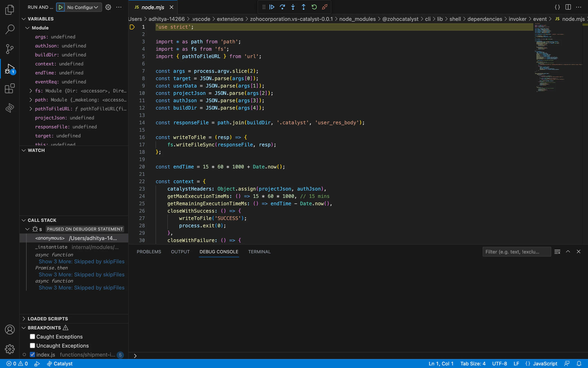Viewport: 588px width, 368px height.
Task: Open the Search view in activity bar
Action: (x=10, y=29)
